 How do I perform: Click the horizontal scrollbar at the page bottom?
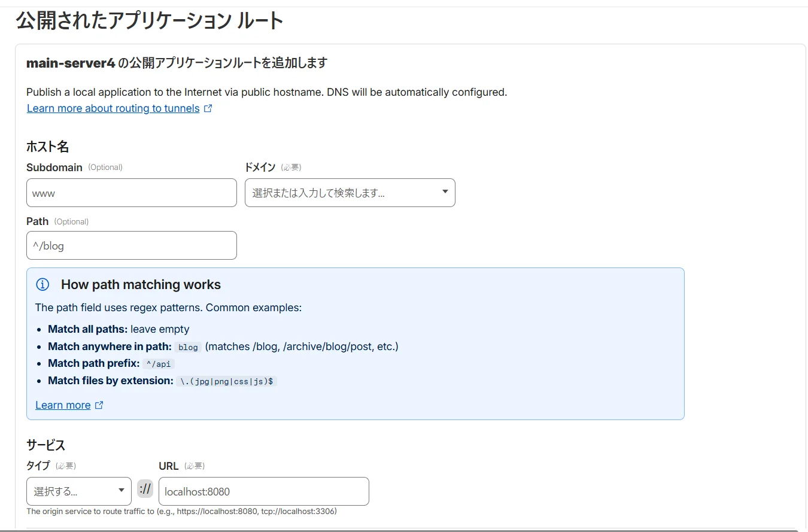404,530
